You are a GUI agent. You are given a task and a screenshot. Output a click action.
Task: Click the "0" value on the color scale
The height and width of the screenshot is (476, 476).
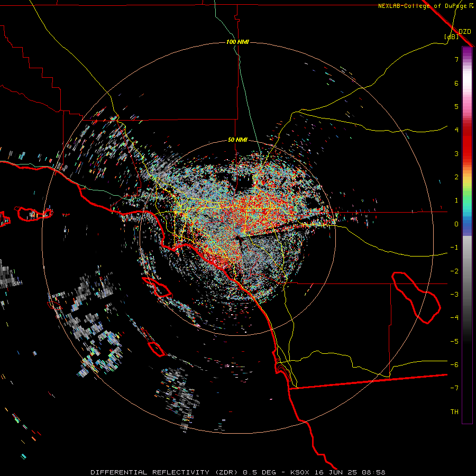click(x=456, y=224)
